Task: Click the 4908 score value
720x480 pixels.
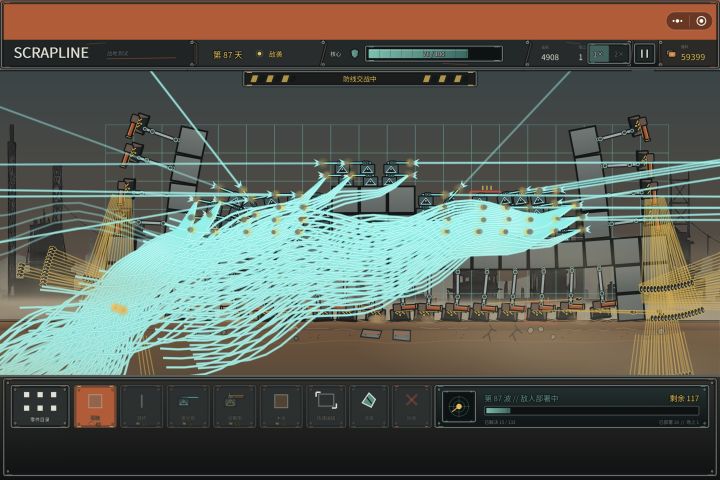Action: click(550, 57)
